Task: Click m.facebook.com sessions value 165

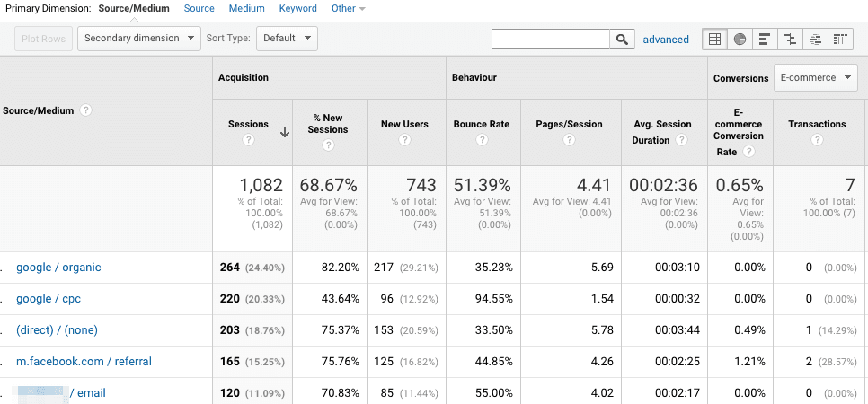Action: [230, 362]
